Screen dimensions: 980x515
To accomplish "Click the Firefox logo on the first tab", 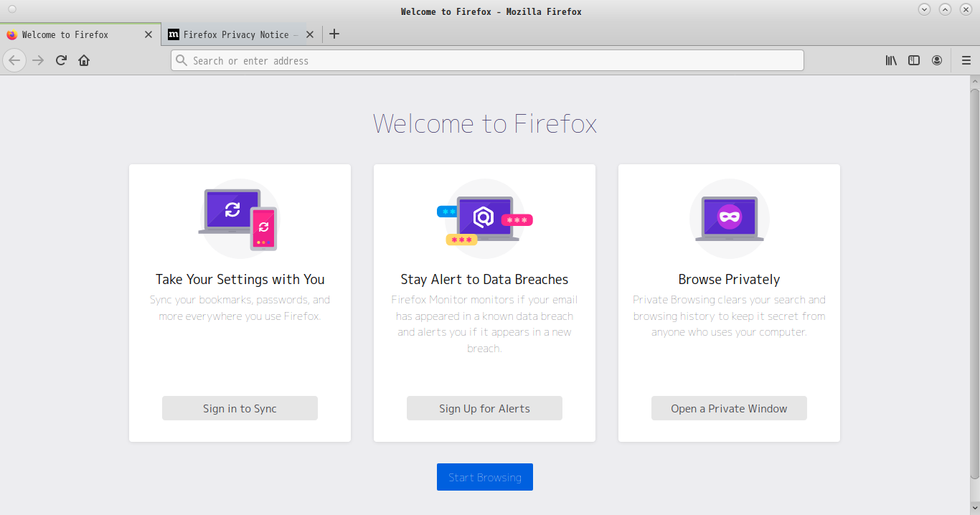I will tap(11, 34).
